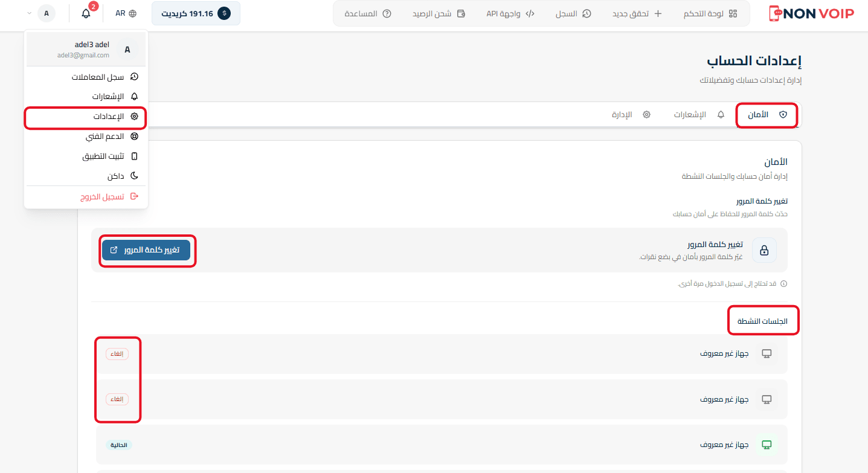Click the green monitor icon of current session

tap(767, 445)
